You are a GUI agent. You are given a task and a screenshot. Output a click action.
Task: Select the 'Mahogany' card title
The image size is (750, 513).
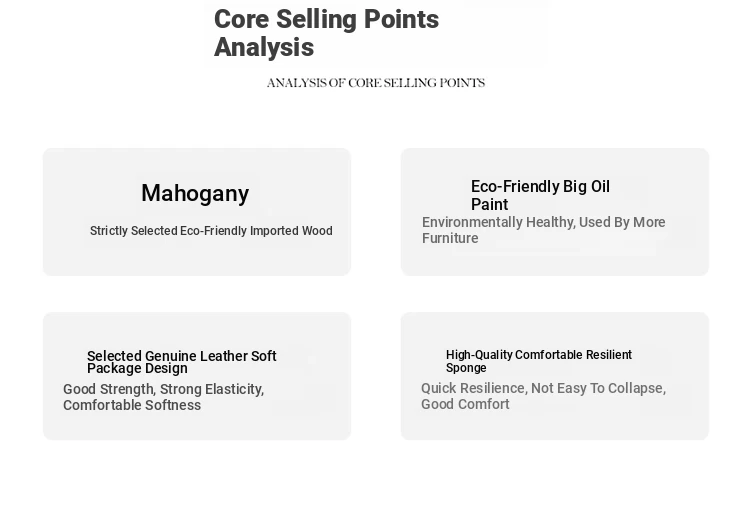(x=195, y=193)
